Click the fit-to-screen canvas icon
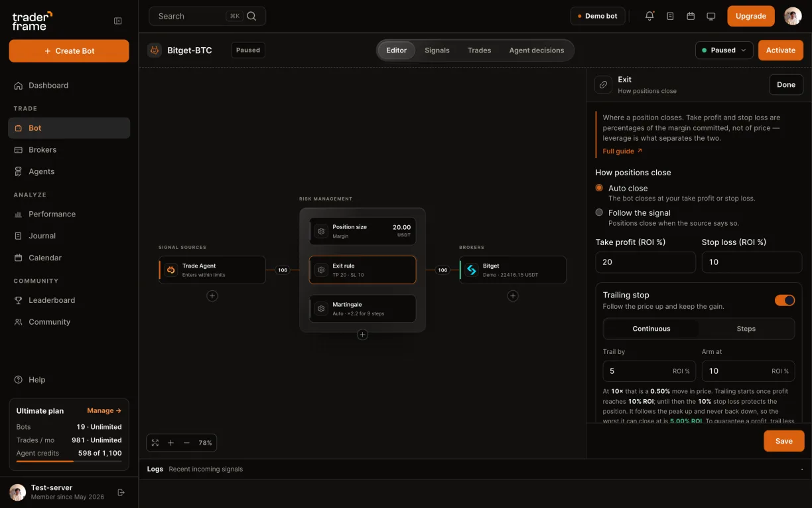Viewport: 812px width, 508px height. point(155,443)
